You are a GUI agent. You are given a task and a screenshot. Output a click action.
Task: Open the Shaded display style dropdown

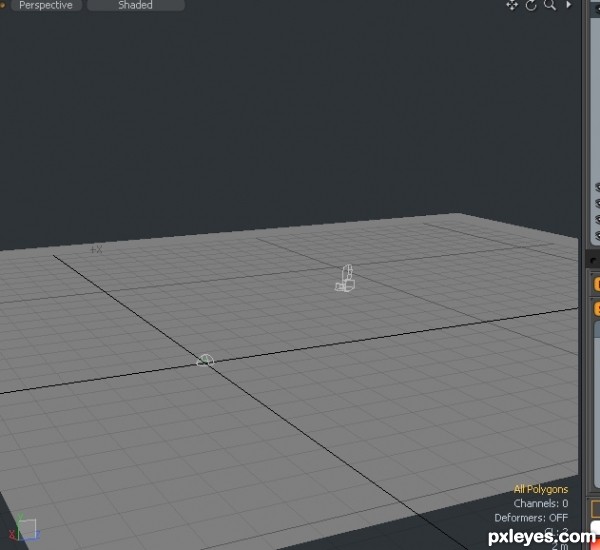[x=135, y=5]
